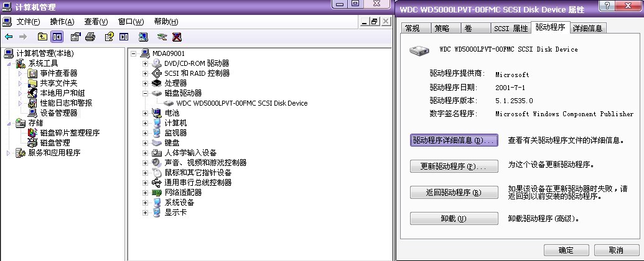Expand the 电池 node
The height and width of the screenshot is (261, 644).
(145, 113)
